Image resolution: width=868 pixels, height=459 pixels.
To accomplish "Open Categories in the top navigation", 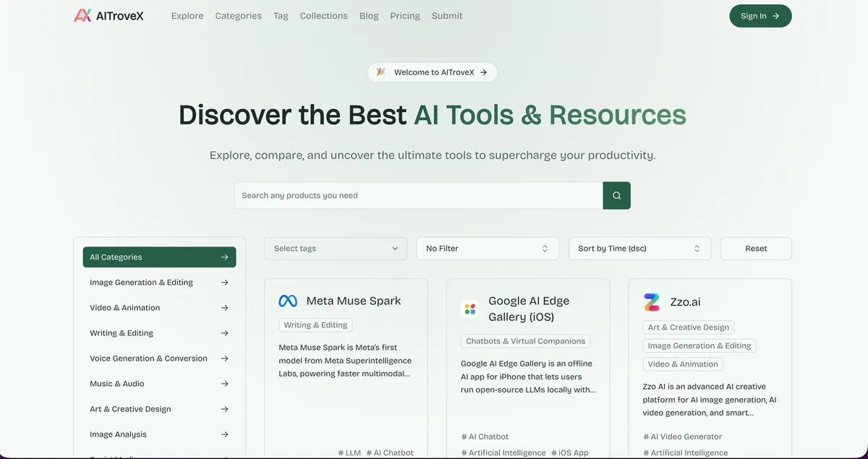I will tap(239, 16).
